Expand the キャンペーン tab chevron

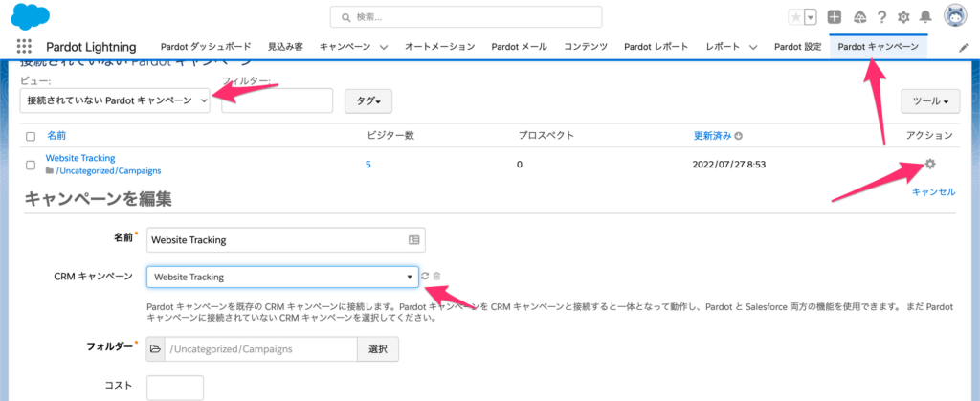pyautogui.click(x=384, y=48)
